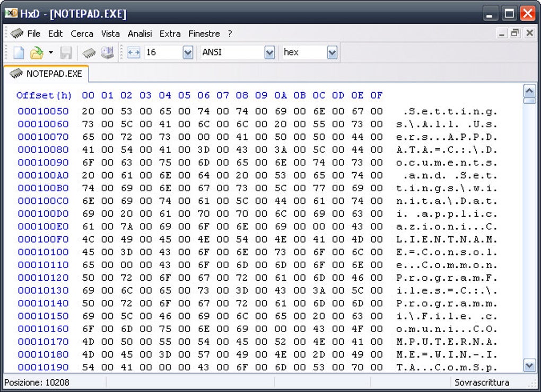The width and height of the screenshot is (541, 392).
Task: Click byte 3D in row 00010080
Action: pyautogui.click(x=203, y=150)
